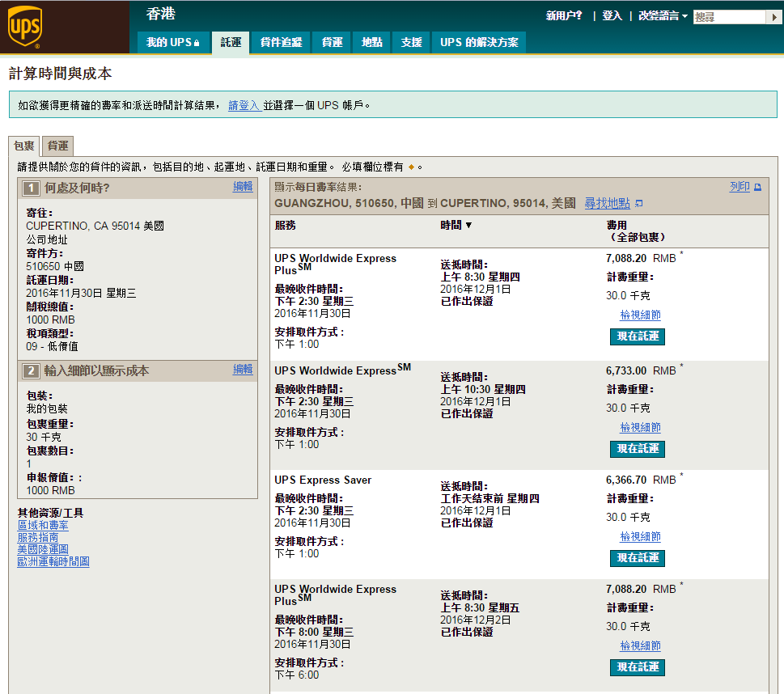Click 現在託運 for Worldwide Express 6,733.00
This screenshot has width=784, height=694.
coord(638,449)
